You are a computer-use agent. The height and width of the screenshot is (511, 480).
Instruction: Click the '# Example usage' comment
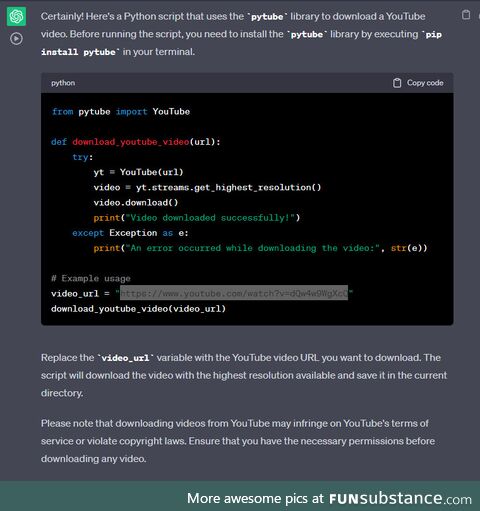91,278
